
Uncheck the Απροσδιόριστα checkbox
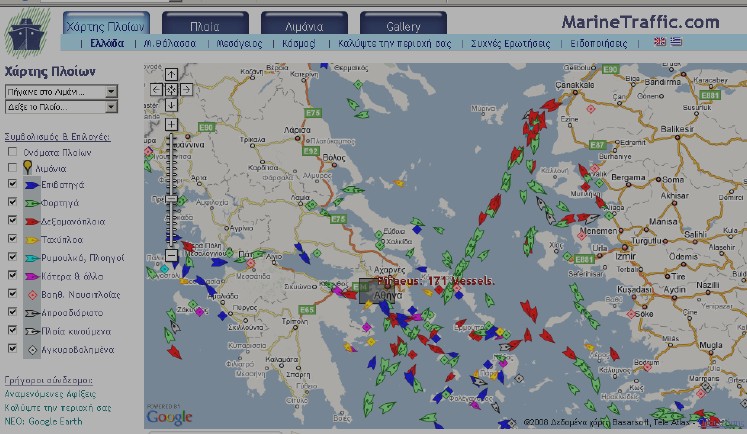12,312
